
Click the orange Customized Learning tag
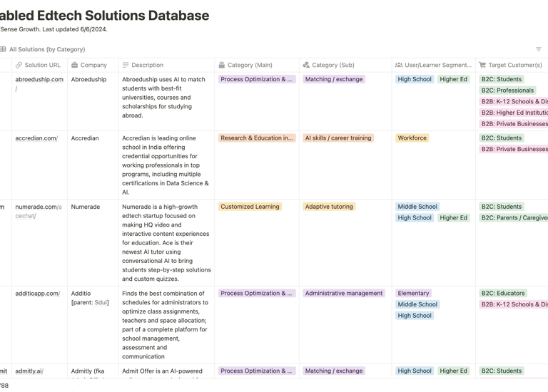coord(250,207)
